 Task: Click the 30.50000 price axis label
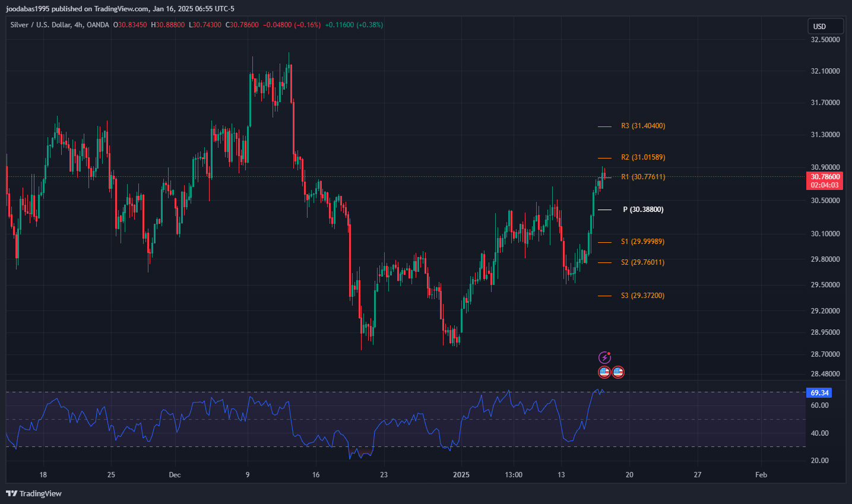[x=825, y=201]
